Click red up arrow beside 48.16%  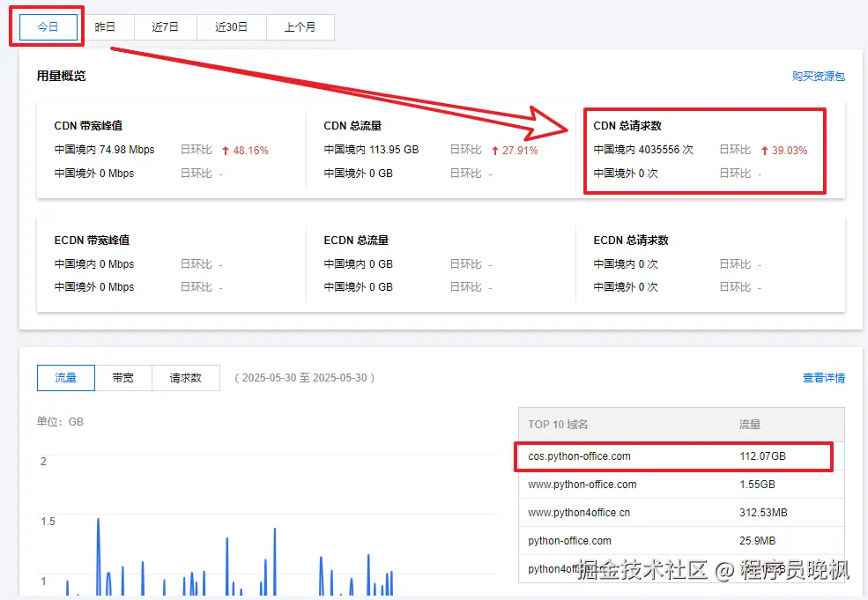coord(226,151)
